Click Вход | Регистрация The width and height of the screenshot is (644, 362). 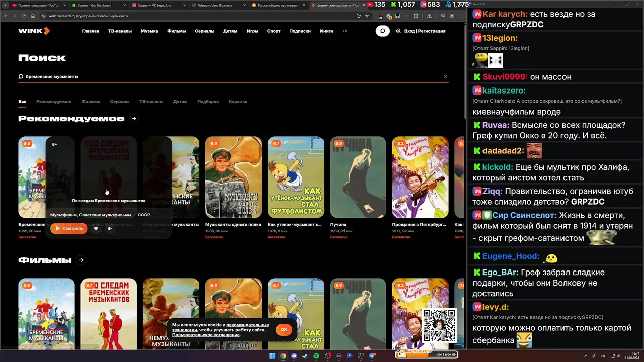421,31
